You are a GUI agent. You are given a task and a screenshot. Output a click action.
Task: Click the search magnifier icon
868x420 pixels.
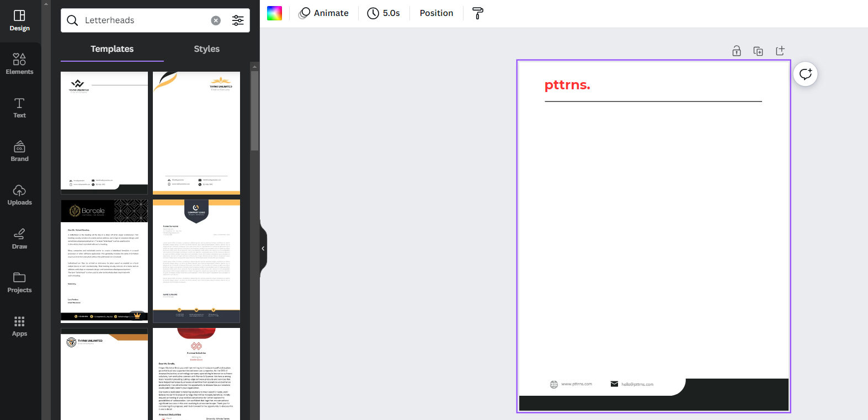[72, 20]
